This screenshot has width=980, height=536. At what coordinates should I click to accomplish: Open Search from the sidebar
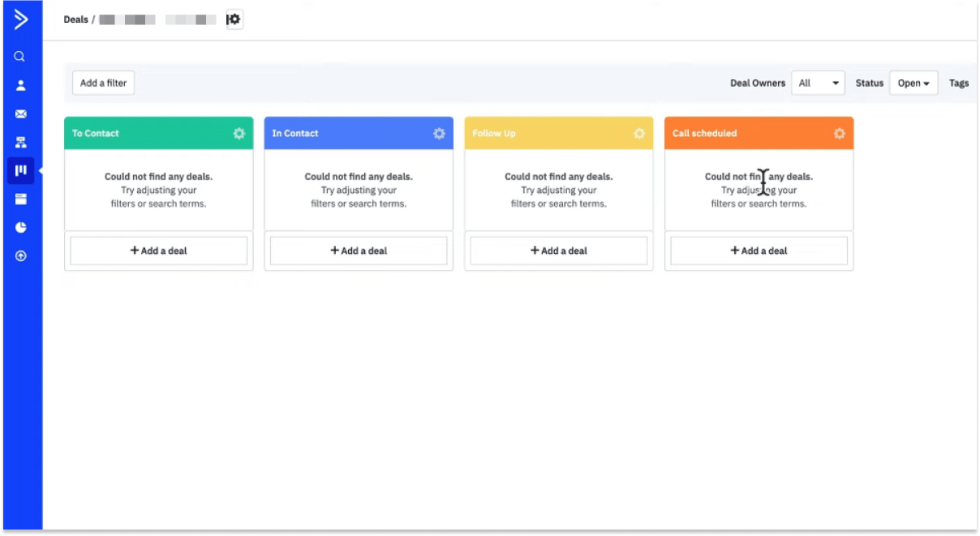[x=20, y=56]
